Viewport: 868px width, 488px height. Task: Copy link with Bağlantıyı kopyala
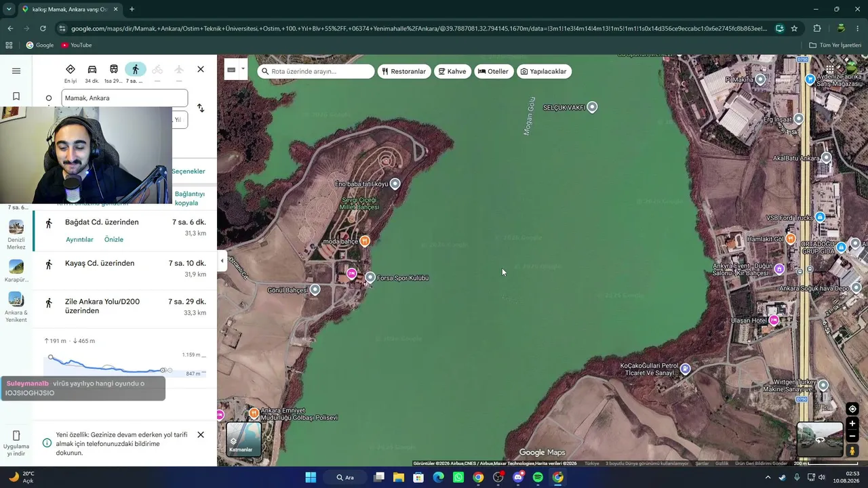click(x=190, y=199)
